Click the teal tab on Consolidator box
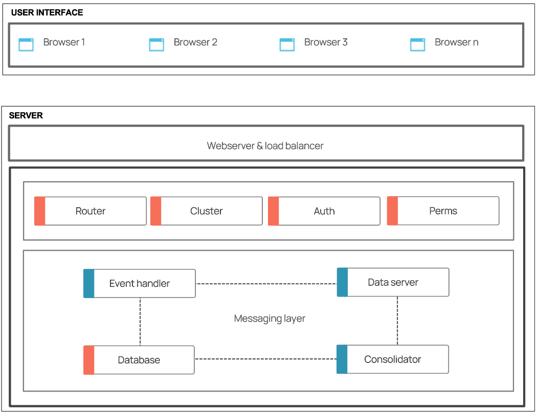This screenshot has height=415, width=538. (x=342, y=359)
